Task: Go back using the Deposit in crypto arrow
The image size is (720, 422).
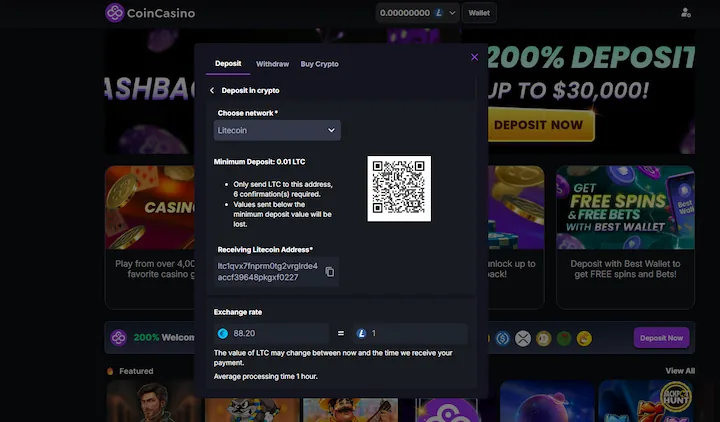Action: 212,91
